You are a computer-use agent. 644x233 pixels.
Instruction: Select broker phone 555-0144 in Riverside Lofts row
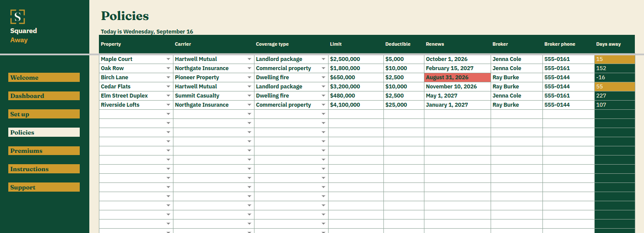point(569,105)
